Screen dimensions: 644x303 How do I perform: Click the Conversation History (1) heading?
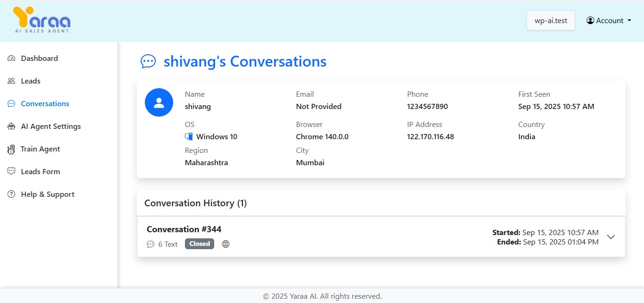[195, 203]
